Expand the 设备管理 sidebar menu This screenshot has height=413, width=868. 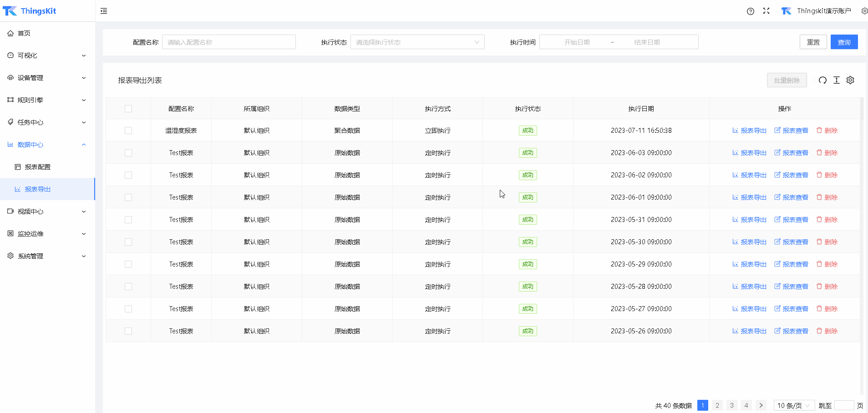coord(47,78)
